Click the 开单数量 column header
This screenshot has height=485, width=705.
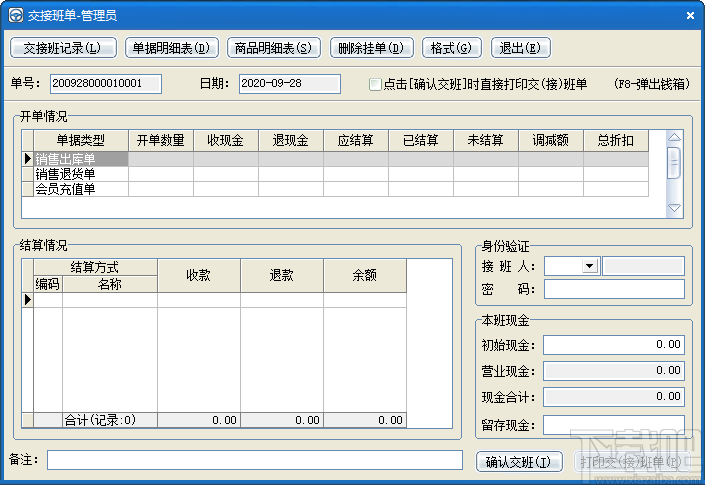pos(161,141)
